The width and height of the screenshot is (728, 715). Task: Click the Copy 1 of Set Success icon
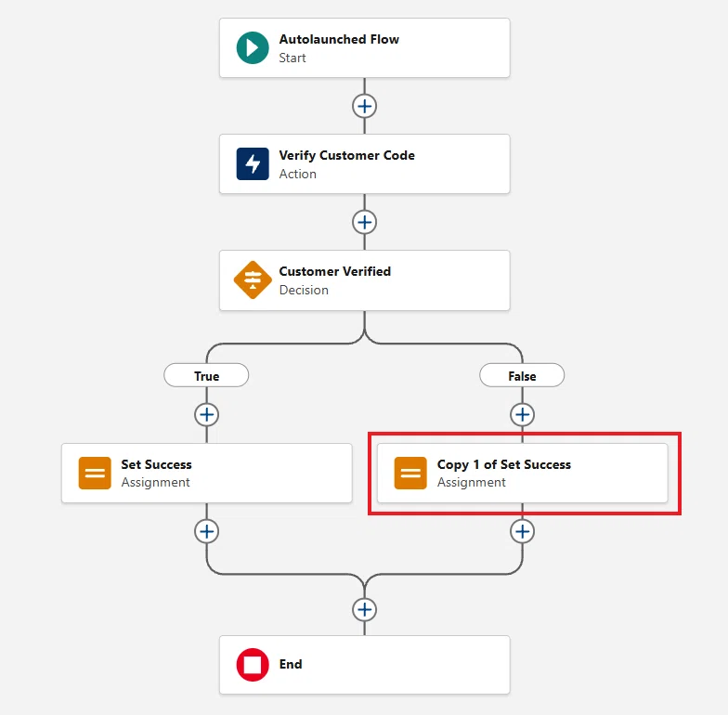point(410,474)
